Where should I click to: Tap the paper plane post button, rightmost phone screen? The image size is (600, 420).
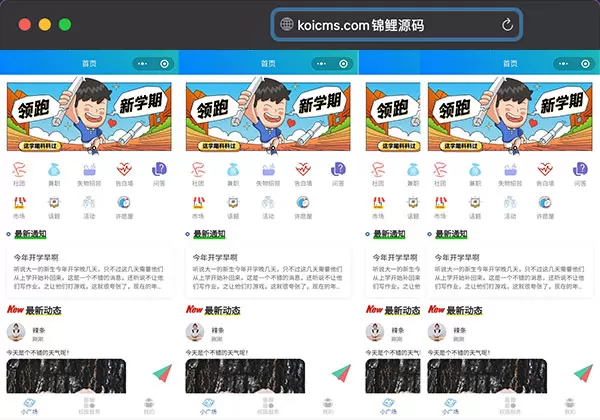click(584, 373)
